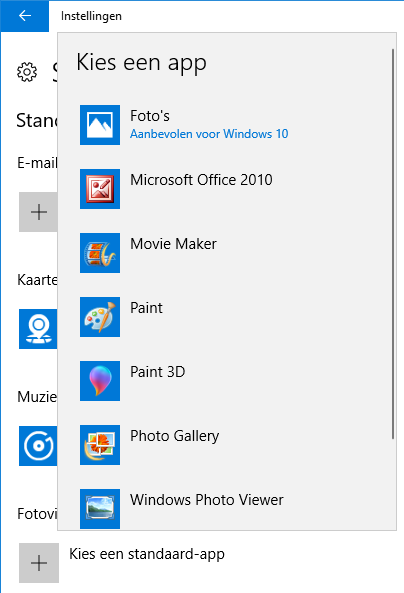The width and height of the screenshot is (404, 593).
Task: Select the Microsoft Office 2010 icon
Action: pos(100,189)
